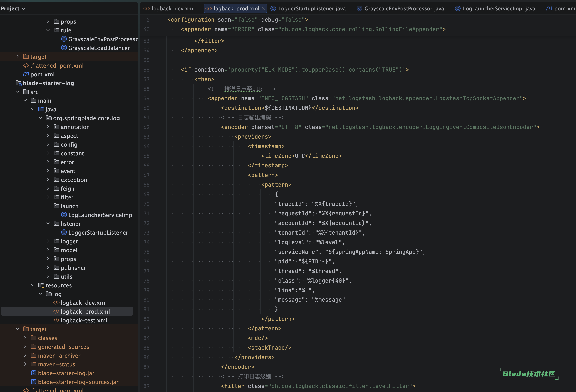Viewport: 576px width, 392px height.
Task: Open logback-dev.xml from the project tree
Action: click(83, 303)
